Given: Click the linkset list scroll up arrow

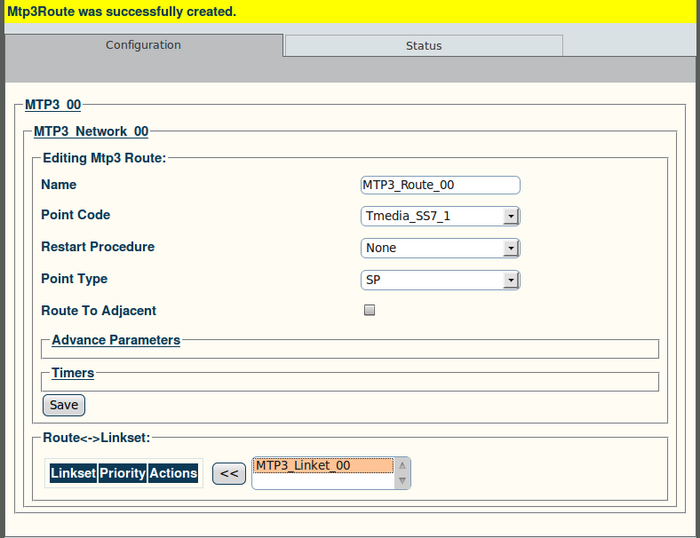Looking at the screenshot, I should [402, 465].
